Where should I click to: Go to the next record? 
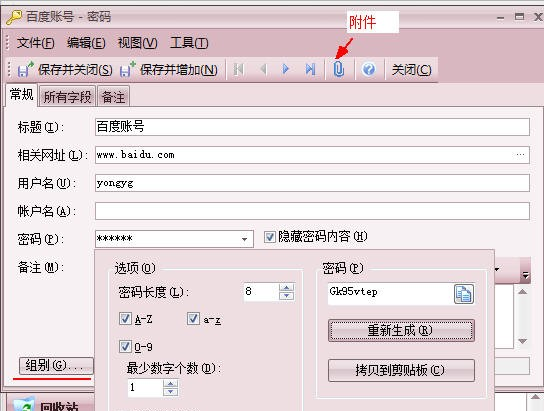click(286, 69)
